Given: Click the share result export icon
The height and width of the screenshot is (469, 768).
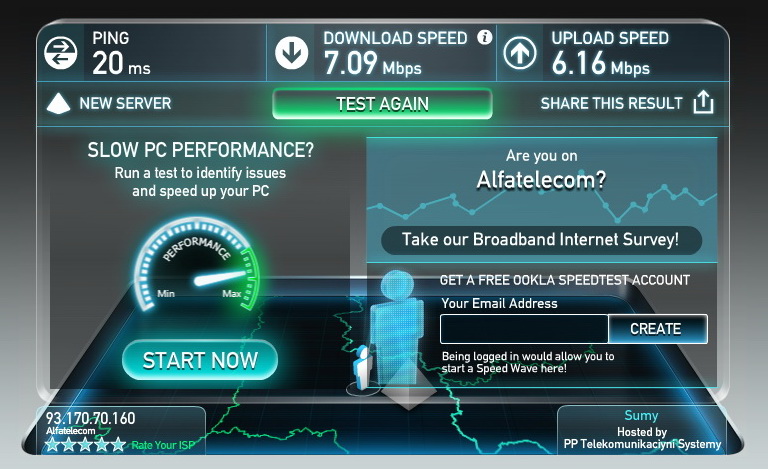Looking at the screenshot, I should (703, 102).
